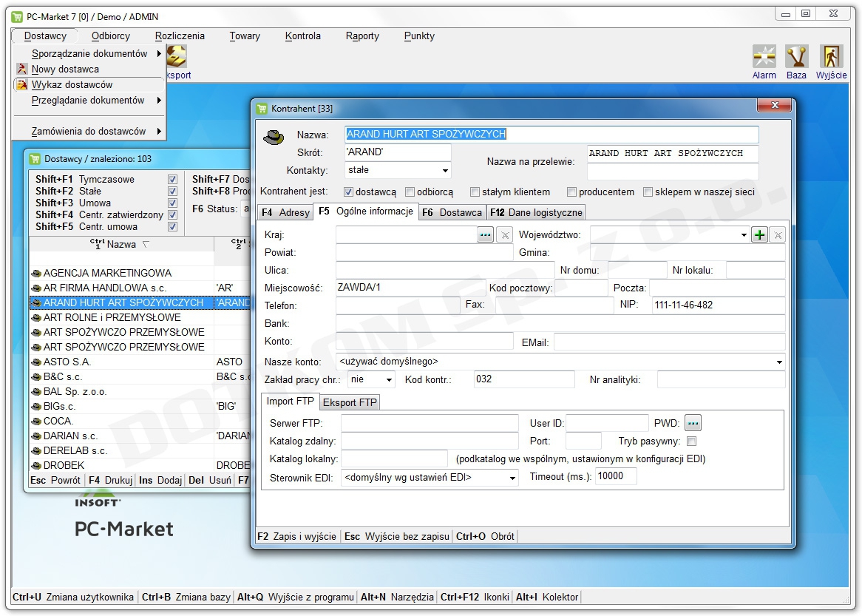862x616 pixels.
Task: Click the Wykaz dostawców menu icon
Action: (x=21, y=85)
